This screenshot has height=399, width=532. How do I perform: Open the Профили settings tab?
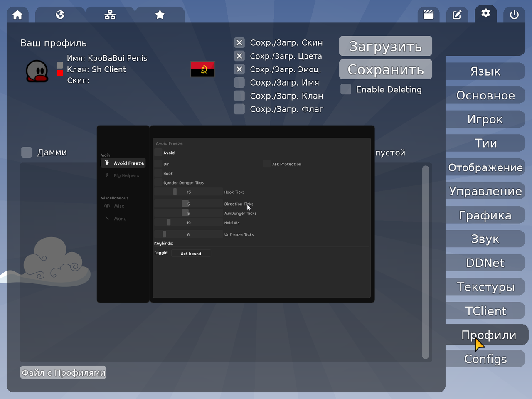(x=487, y=335)
